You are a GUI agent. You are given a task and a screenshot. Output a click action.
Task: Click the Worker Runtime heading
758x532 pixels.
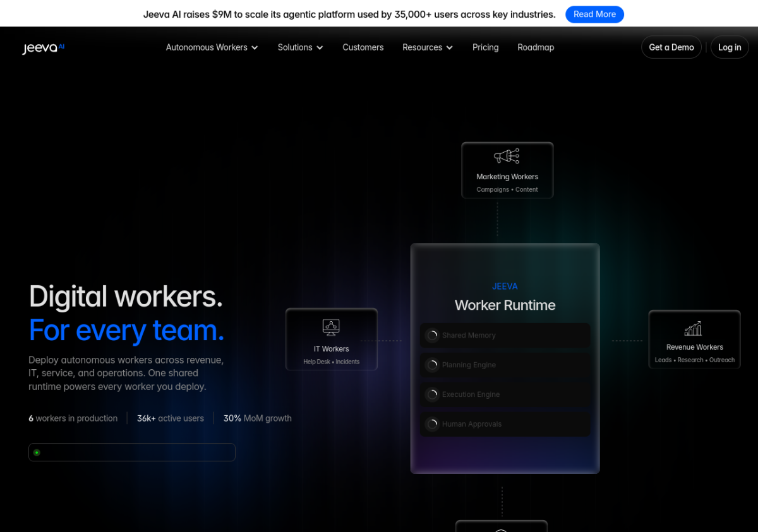[505, 305]
